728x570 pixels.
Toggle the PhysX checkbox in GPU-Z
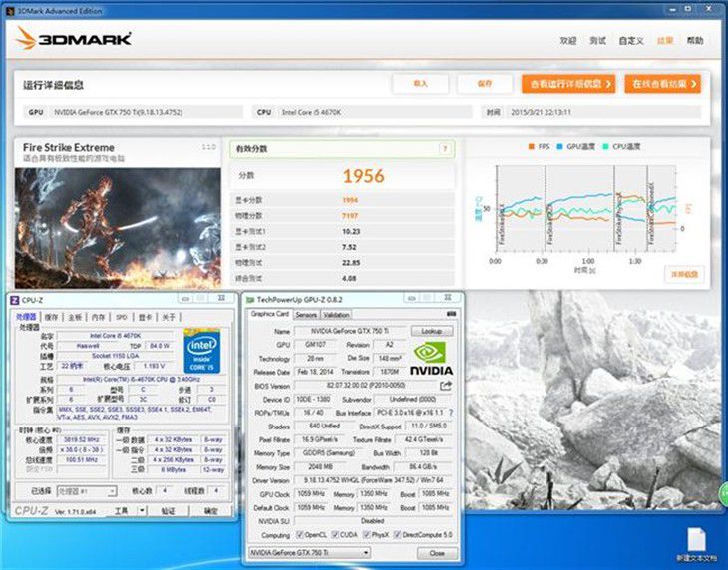(366, 535)
